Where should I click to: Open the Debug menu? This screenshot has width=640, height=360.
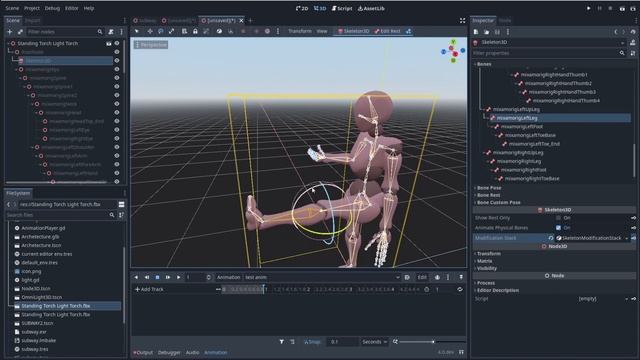click(x=52, y=8)
